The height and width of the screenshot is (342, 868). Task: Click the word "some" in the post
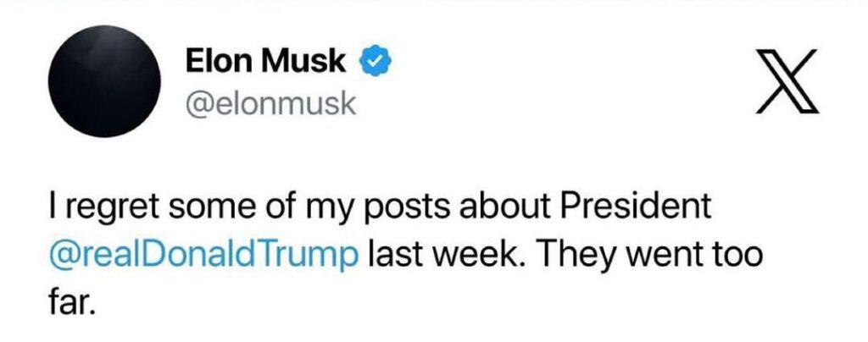point(200,206)
